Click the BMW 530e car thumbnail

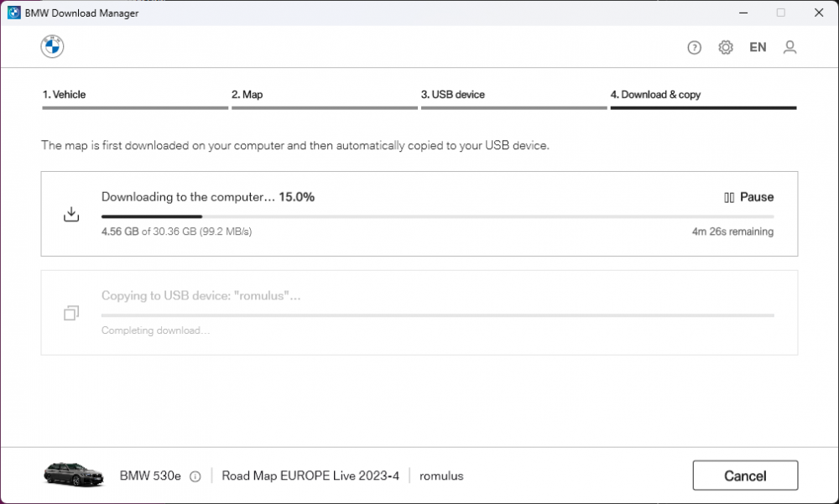(74, 475)
